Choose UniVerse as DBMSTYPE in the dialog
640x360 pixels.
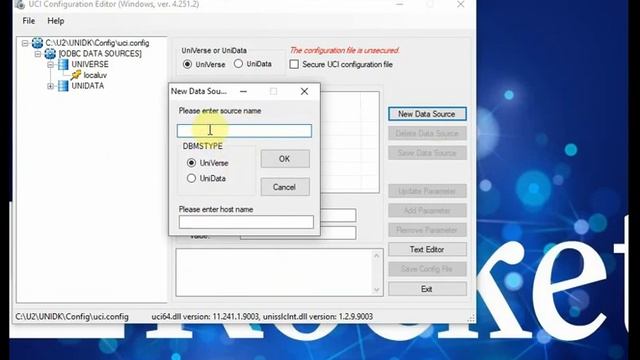[x=191, y=163]
